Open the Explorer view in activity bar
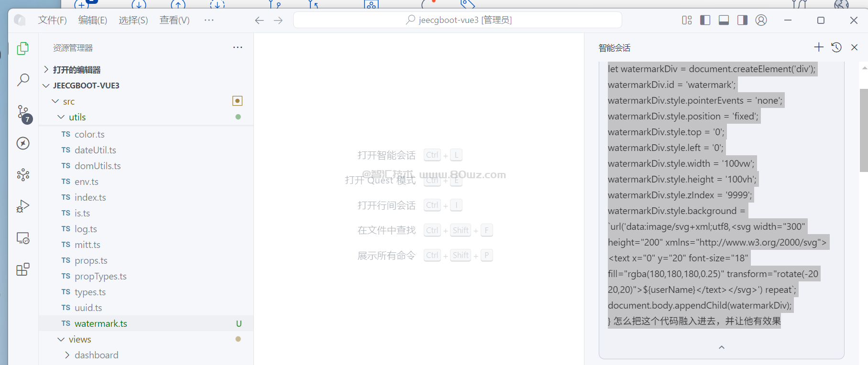The image size is (868, 365). click(x=23, y=48)
